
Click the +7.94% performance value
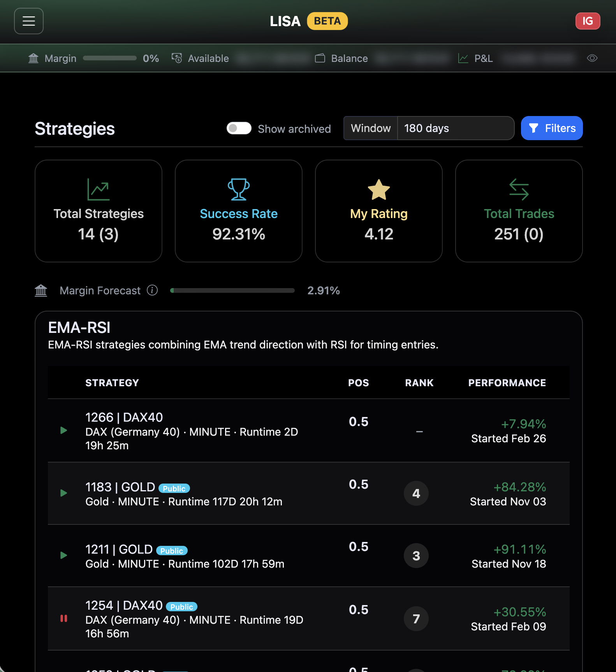(523, 424)
